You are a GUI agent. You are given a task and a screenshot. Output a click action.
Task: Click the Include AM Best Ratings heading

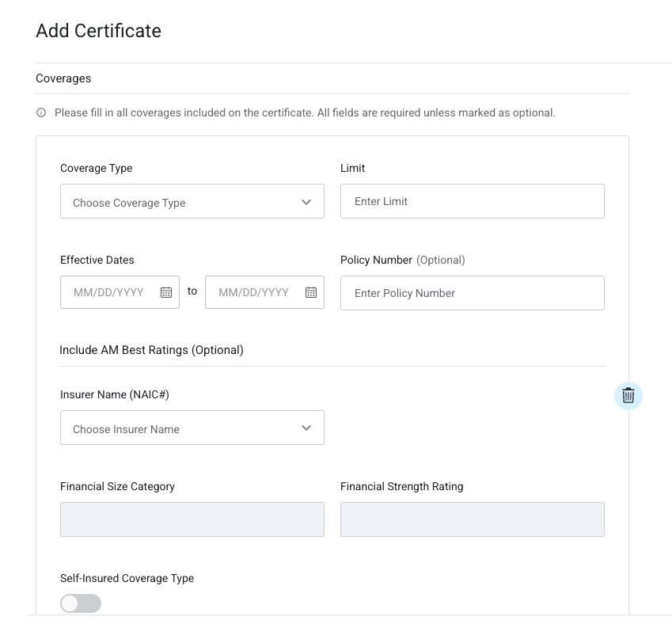coord(151,349)
